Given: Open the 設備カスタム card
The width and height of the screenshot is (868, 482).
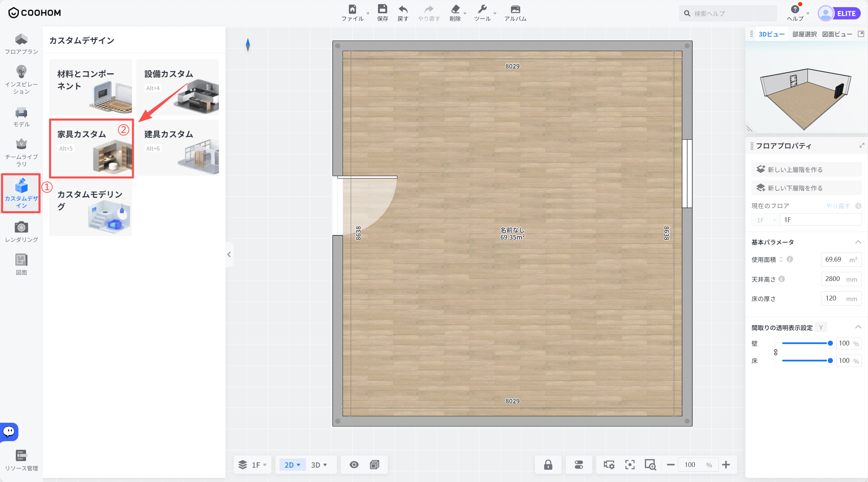Looking at the screenshot, I should pos(177,87).
